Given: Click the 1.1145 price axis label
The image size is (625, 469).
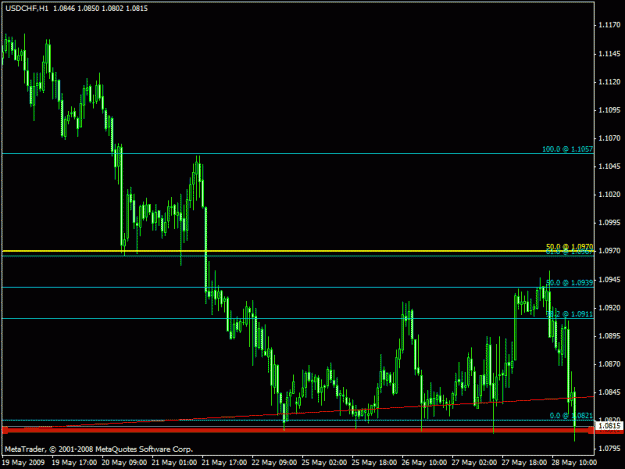Looking at the screenshot, I should coord(609,54).
